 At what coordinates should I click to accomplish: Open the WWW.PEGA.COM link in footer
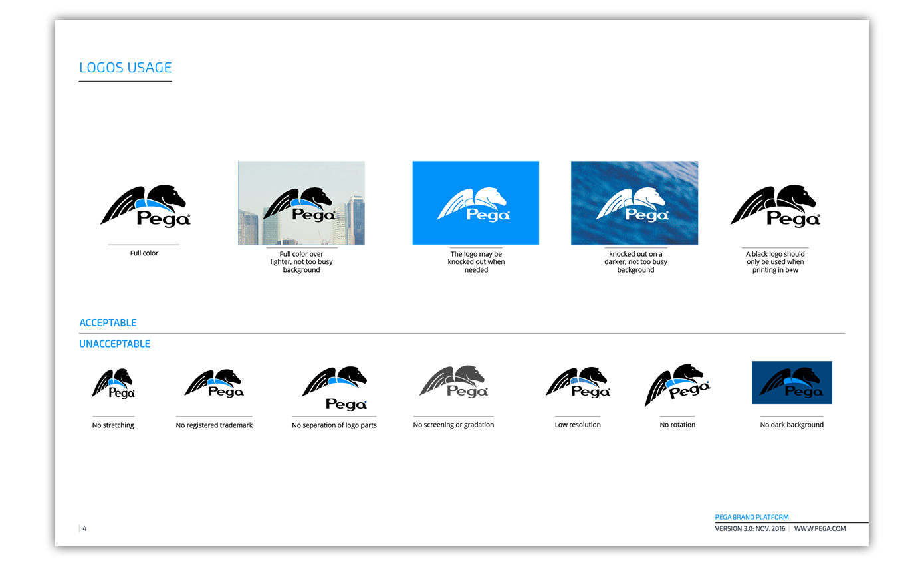tap(820, 529)
